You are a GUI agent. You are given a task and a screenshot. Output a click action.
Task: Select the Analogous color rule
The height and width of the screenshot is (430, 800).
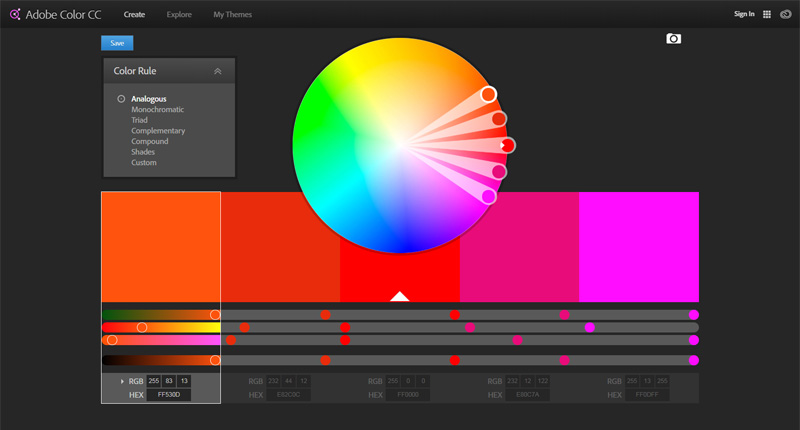tap(148, 99)
